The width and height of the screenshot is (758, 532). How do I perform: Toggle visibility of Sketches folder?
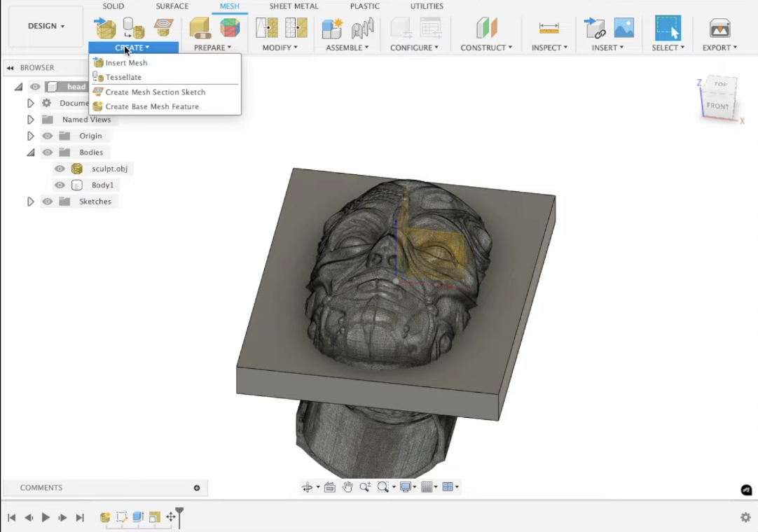(x=47, y=202)
